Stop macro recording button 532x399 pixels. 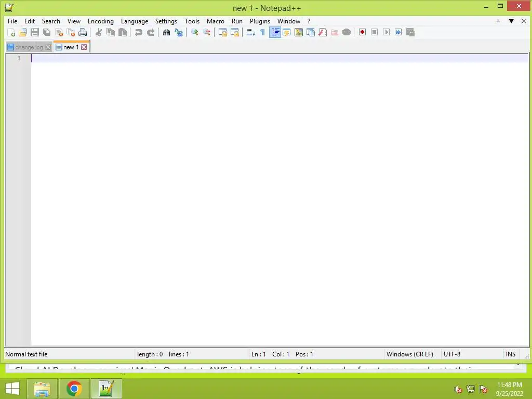pos(374,32)
